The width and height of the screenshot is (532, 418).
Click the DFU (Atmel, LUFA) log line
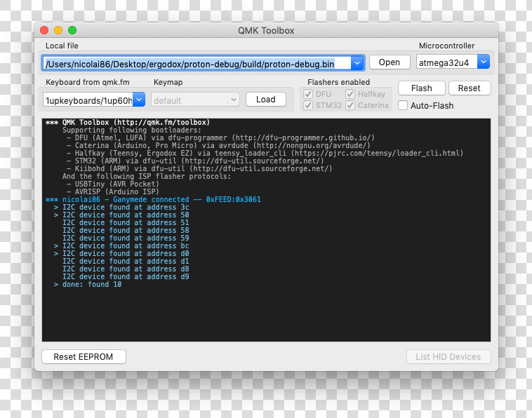tap(220, 137)
